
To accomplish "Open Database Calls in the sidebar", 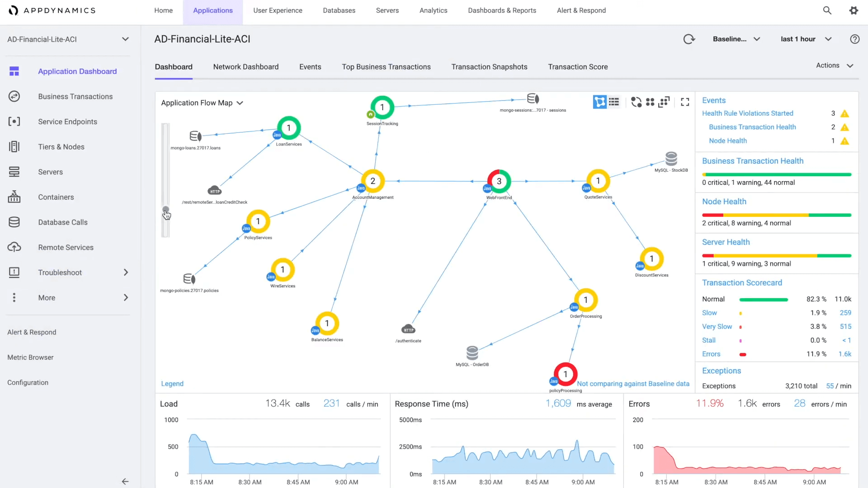I will click(63, 222).
